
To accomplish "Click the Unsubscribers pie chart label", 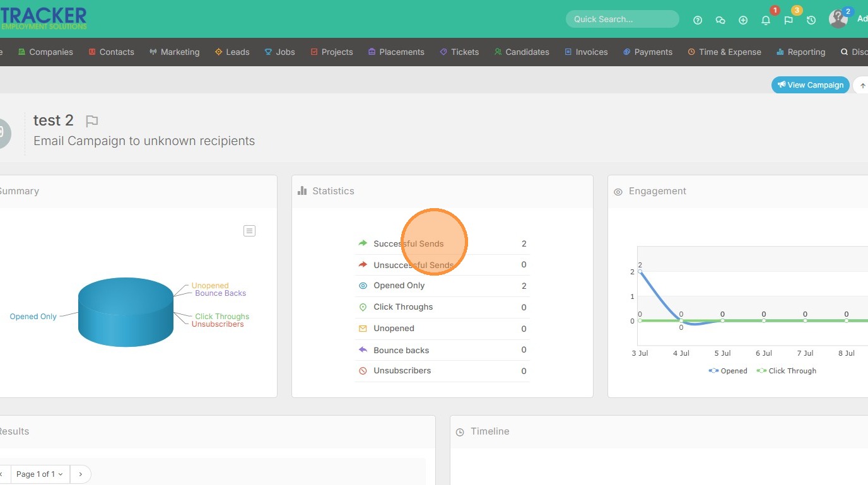I will [x=218, y=324].
